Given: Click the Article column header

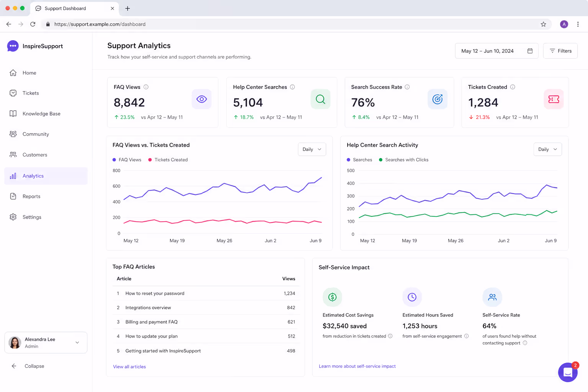Looking at the screenshot, I should (124, 279).
